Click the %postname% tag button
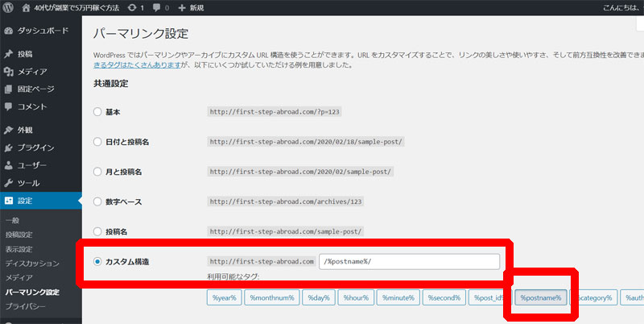 (541, 298)
